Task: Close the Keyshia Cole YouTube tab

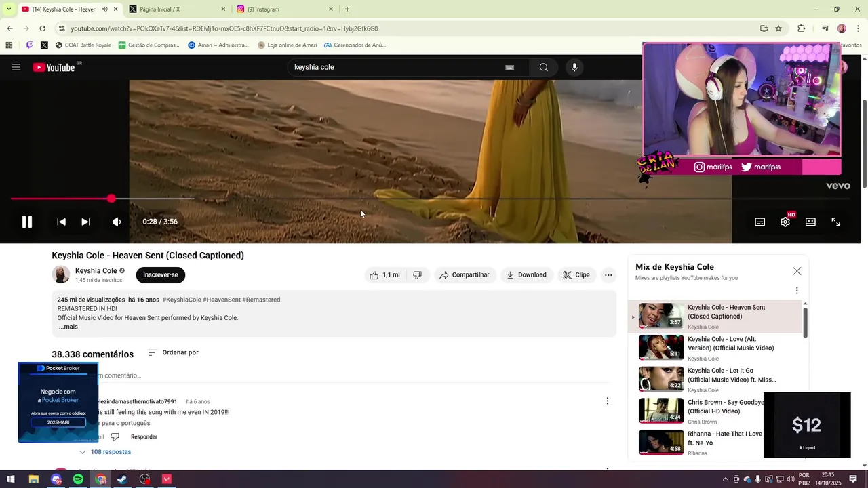Action: 116,9
